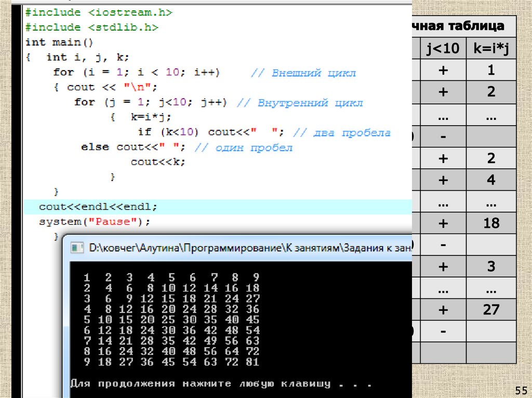Click the statement 'cout<<k;'
Screen dimensions: 532x398
pos(158,162)
